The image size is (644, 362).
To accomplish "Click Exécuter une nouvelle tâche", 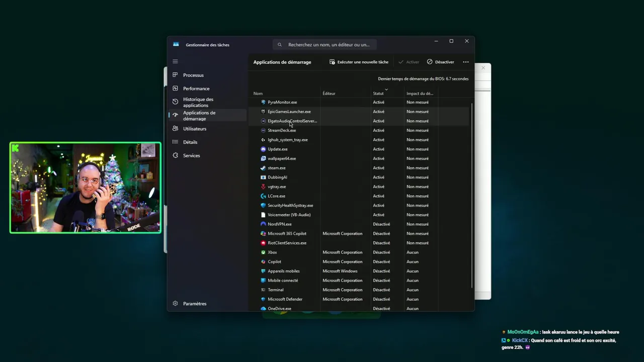I will (x=359, y=62).
